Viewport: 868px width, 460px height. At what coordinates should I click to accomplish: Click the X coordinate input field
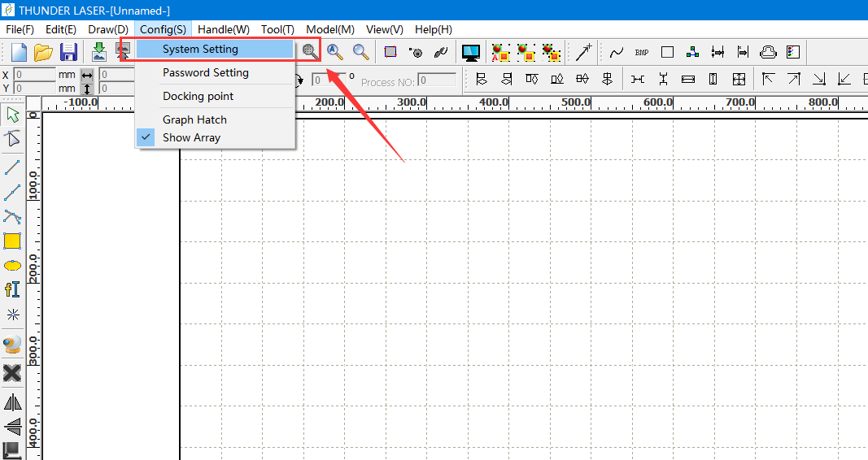coord(34,74)
